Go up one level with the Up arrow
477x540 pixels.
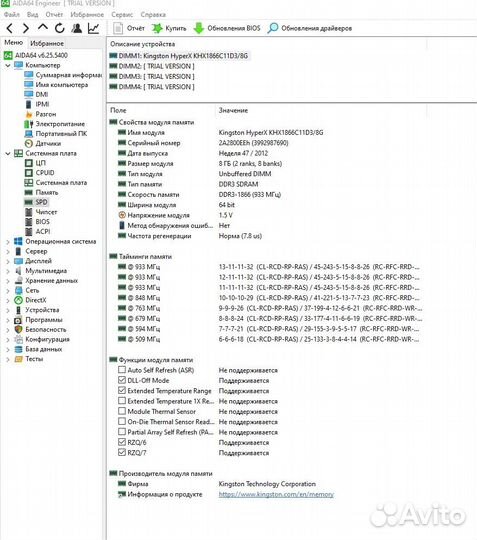pos(43,28)
